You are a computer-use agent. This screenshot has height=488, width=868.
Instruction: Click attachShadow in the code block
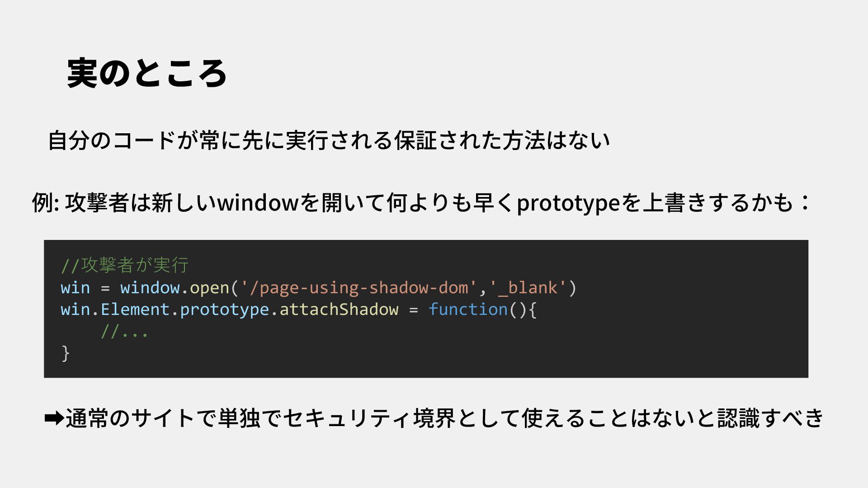(x=339, y=310)
